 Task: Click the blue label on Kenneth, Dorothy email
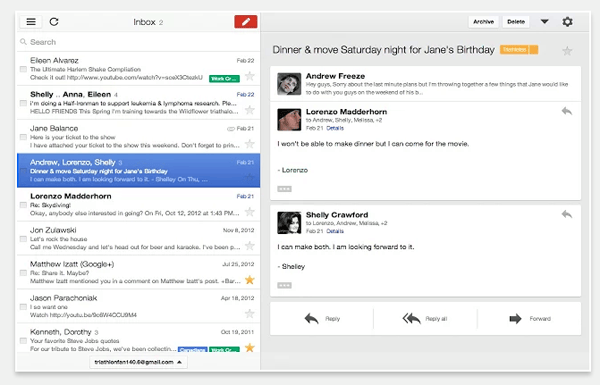192,349
